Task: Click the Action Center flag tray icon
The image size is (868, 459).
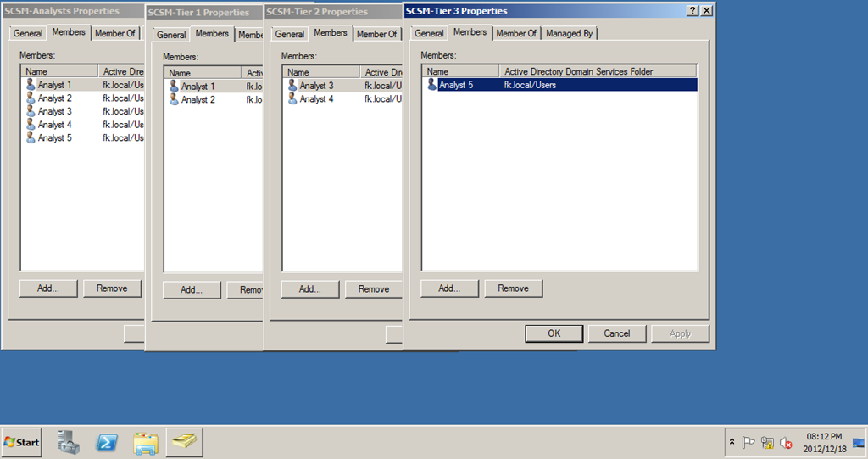Action: [748, 442]
